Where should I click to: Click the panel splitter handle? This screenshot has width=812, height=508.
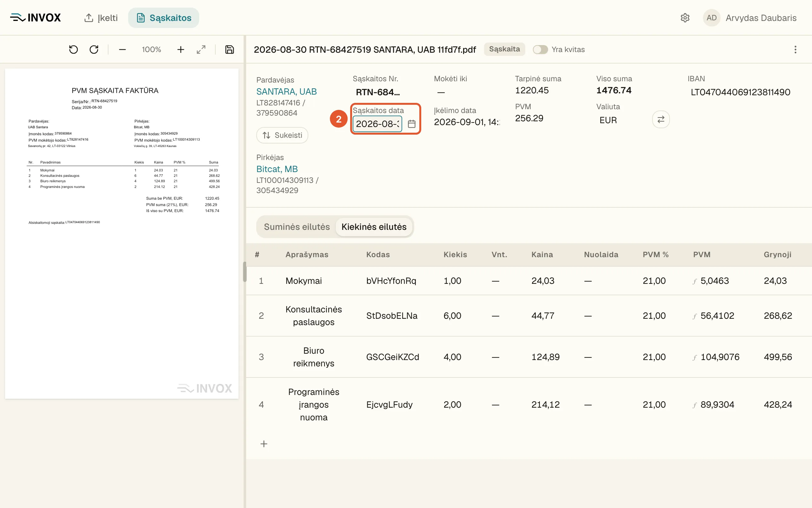click(x=245, y=272)
